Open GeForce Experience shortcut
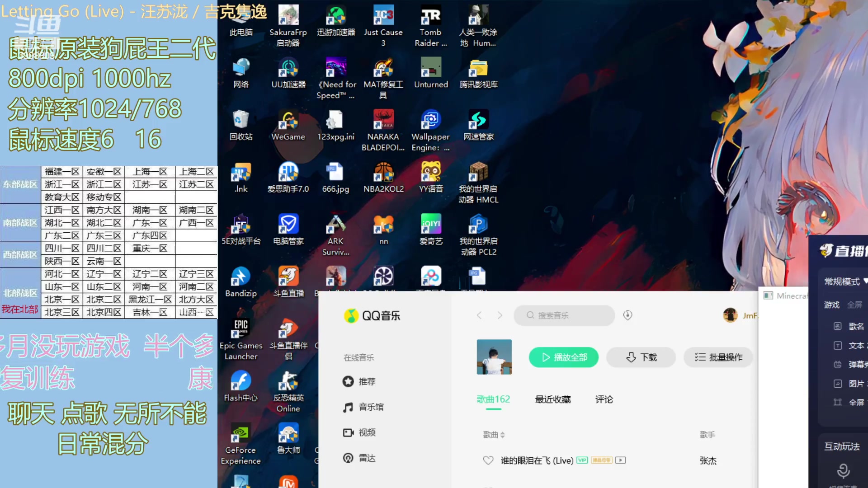Viewport: 868px width, 488px height. click(x=241, y=444)
